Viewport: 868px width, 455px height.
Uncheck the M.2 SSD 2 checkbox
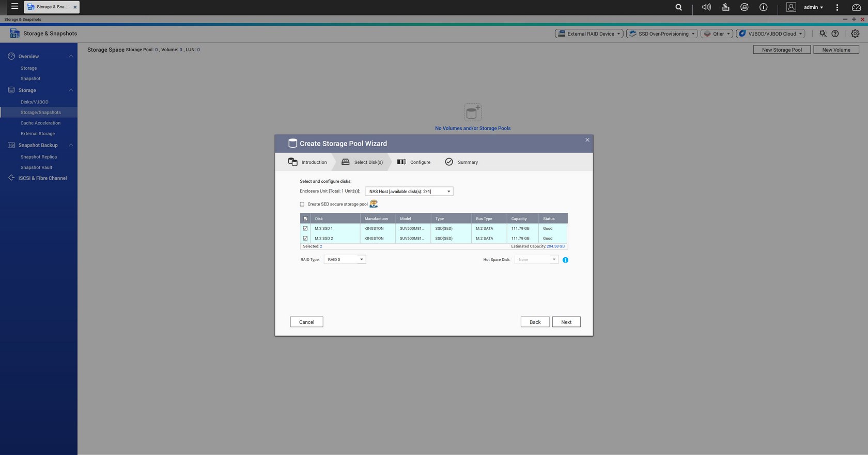[x=305, y=238]
